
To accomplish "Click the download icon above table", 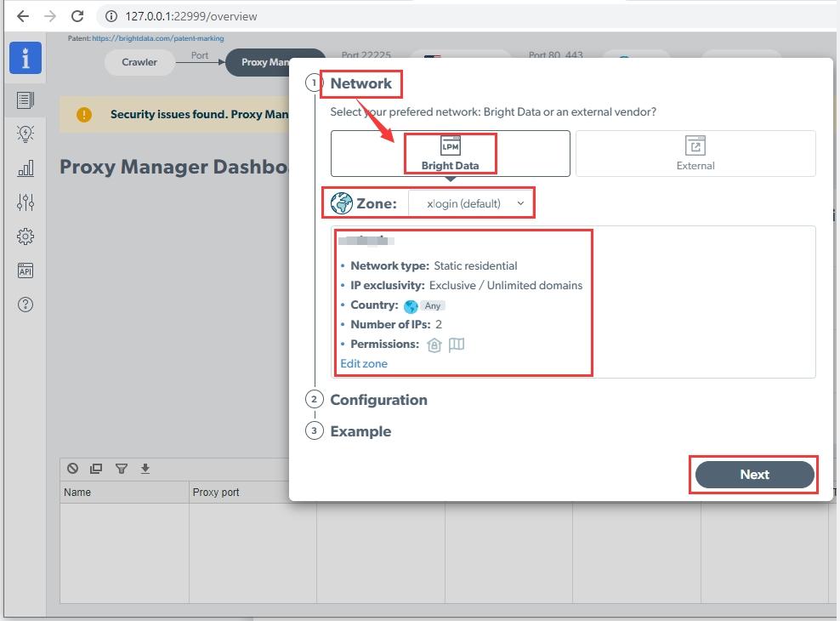I will [x=145, y=469].
